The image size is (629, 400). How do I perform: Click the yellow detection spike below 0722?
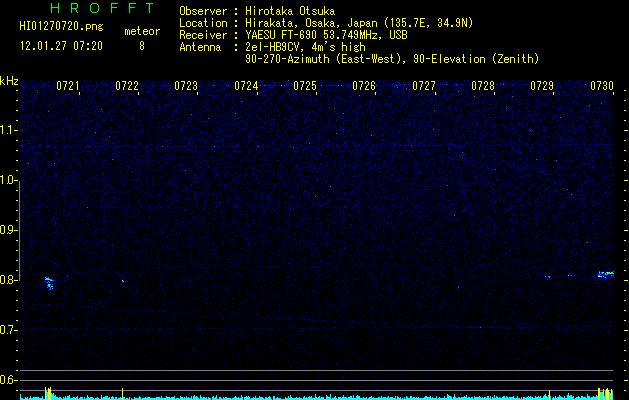coord(122,393)
